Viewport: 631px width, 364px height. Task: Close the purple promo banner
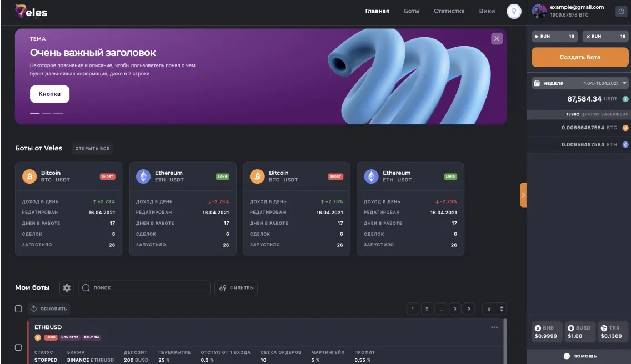tap(497, 38)
